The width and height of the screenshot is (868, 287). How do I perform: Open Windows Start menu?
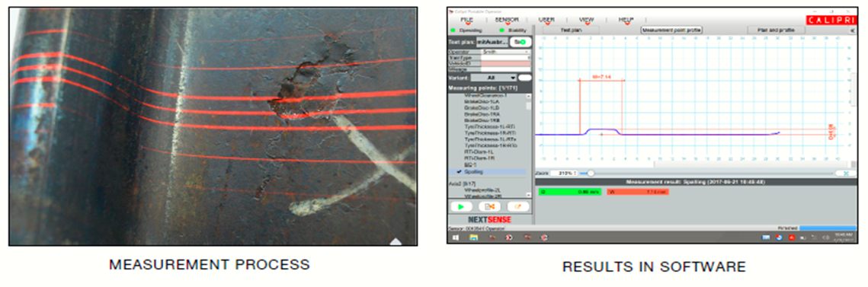point(456,238)
